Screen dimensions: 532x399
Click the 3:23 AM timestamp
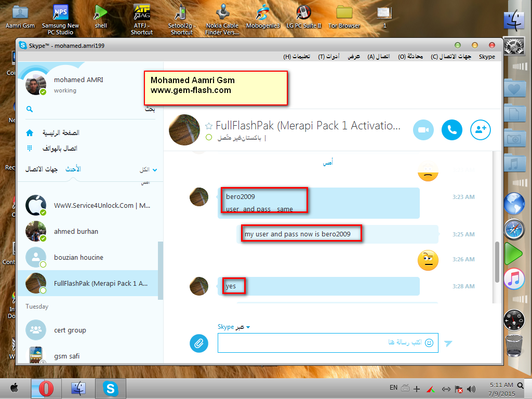point(463,197)
